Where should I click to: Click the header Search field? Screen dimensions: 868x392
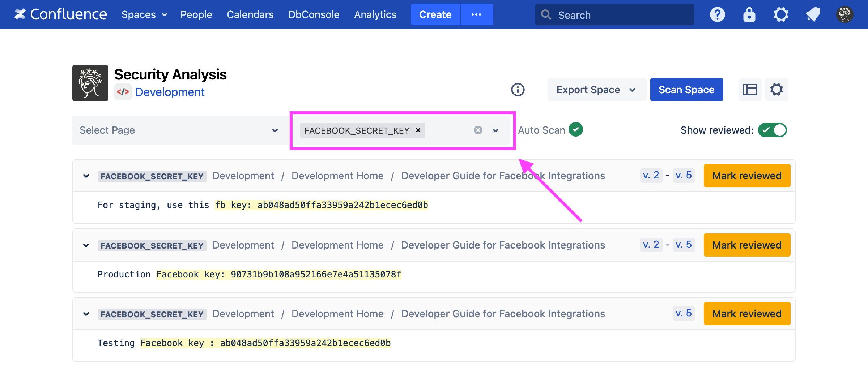[614, 15]
